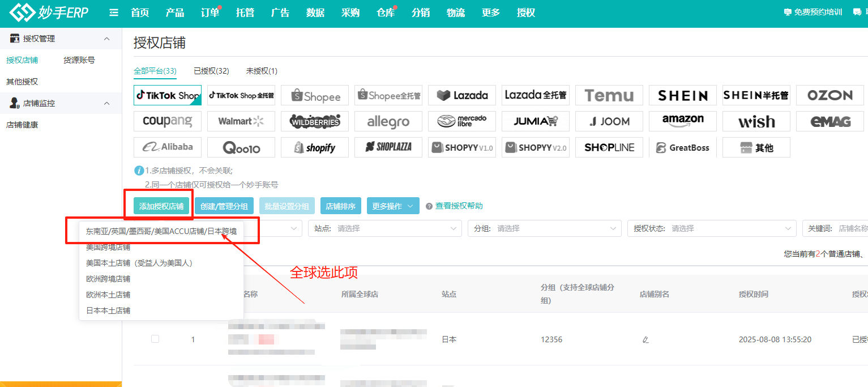868x387 pixels.
Task: Edit store alias pencil icon in 日本 row
Action: click(x=645, y=340)
